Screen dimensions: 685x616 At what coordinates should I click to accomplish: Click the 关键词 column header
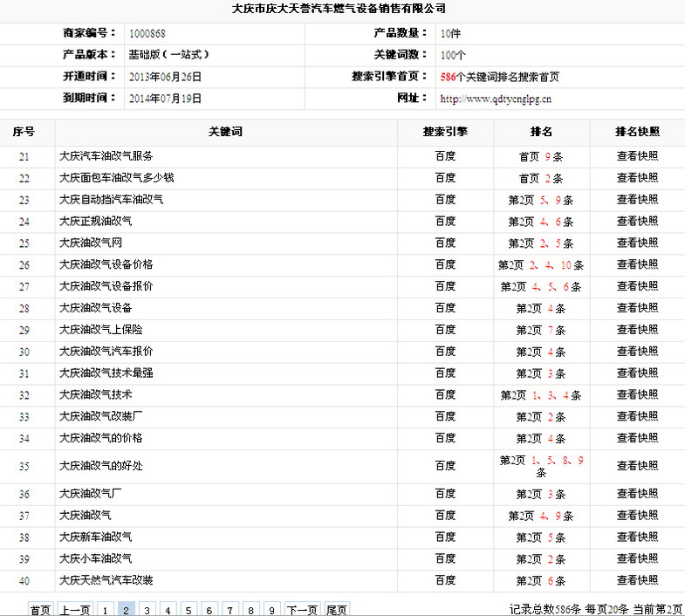[x=225, y=132]
